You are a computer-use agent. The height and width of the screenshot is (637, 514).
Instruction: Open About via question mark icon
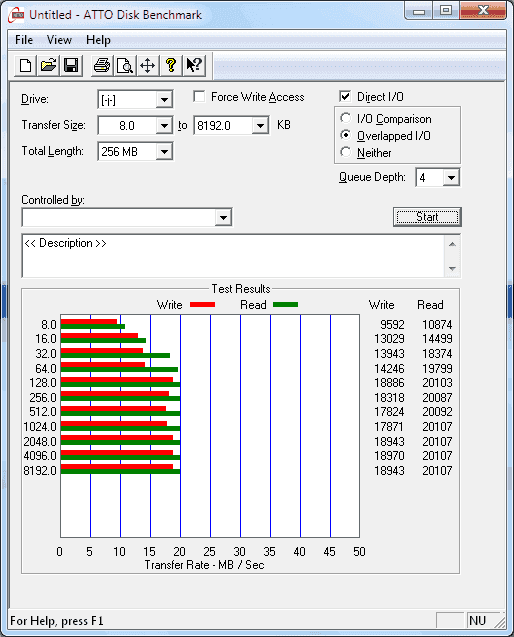[x=171, y=65]
